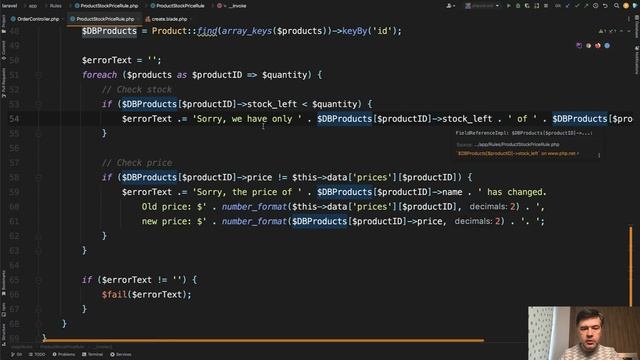This screenshot has height=360, width=640.
Task: Click the Search Everywhere magnifier icon
Action: pyautogui.click(x=616, y=6)
